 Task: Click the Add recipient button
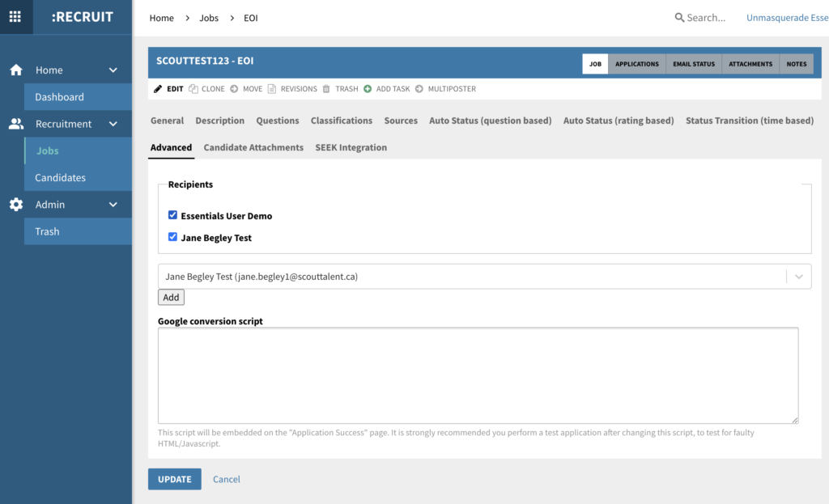(x=171, y=297)
